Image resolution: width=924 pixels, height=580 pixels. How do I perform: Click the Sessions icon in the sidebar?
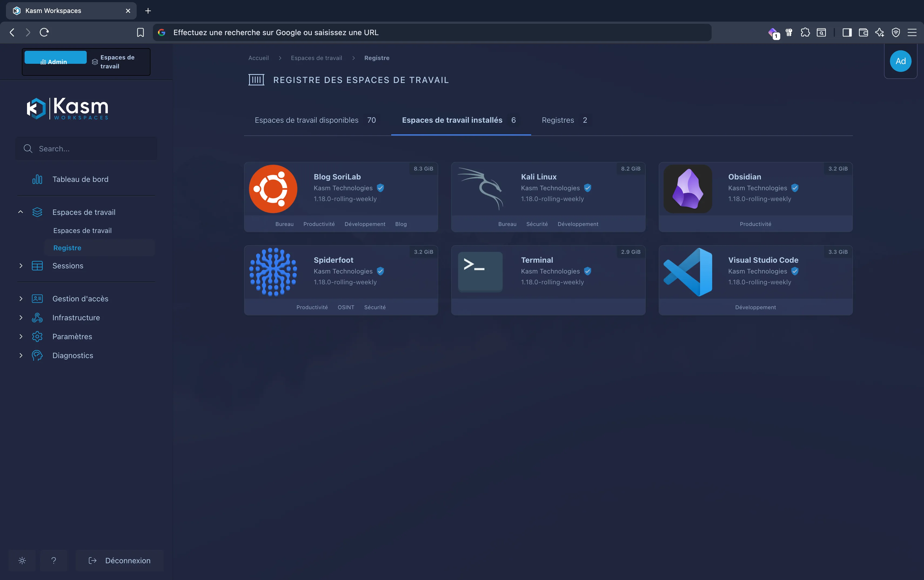pos(37,265)
